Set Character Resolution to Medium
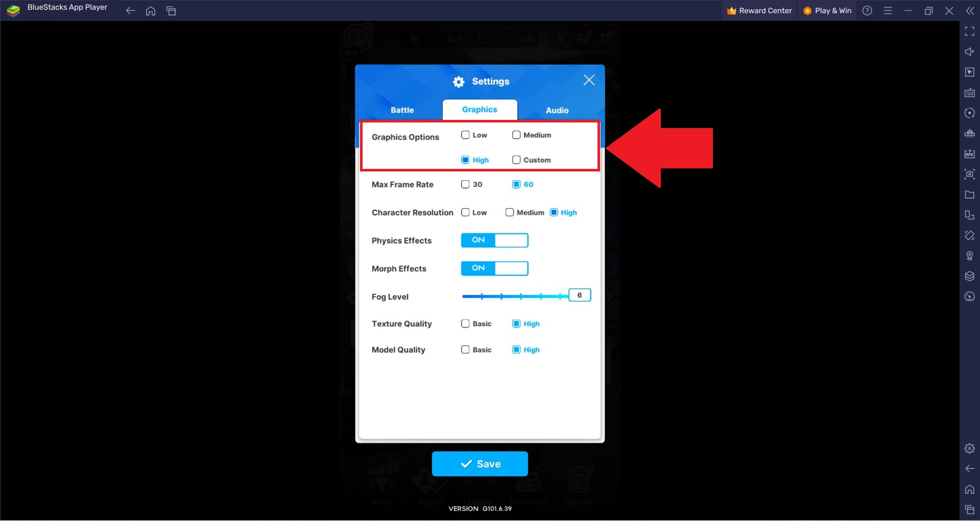Viewport: 980px width, 521px height. [509, 212]
